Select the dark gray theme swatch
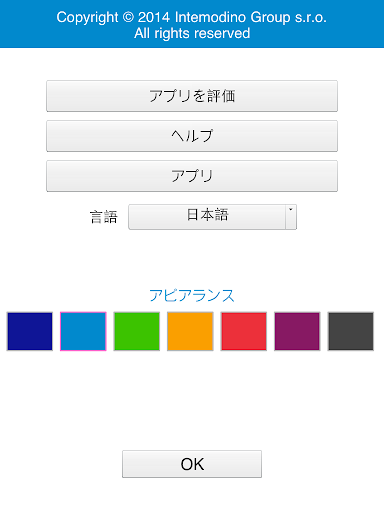 tap(351, 331)
